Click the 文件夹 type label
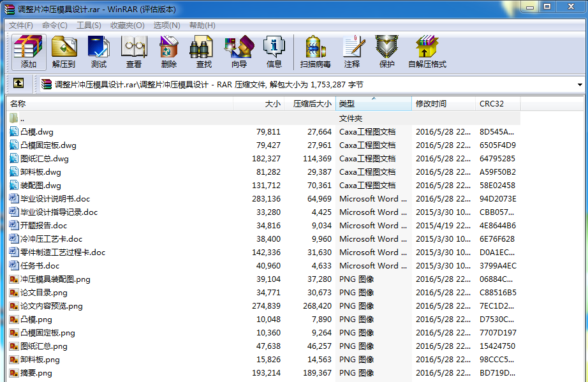 click(351, 119)
